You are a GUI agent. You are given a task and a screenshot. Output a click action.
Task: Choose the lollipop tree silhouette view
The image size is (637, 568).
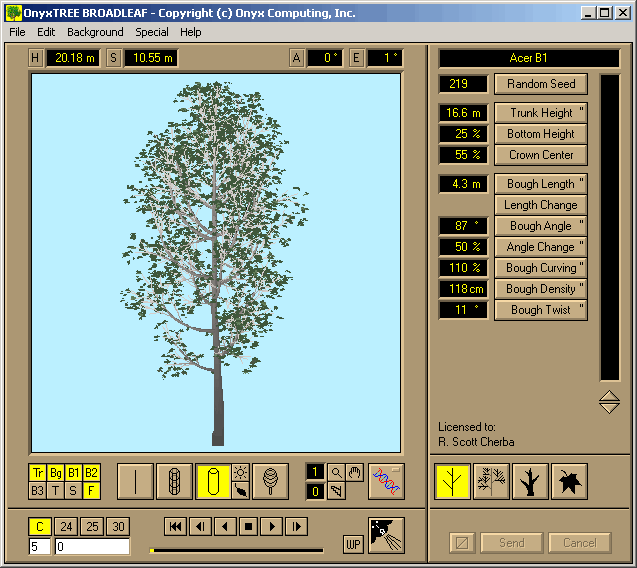(x=270, y=481)
